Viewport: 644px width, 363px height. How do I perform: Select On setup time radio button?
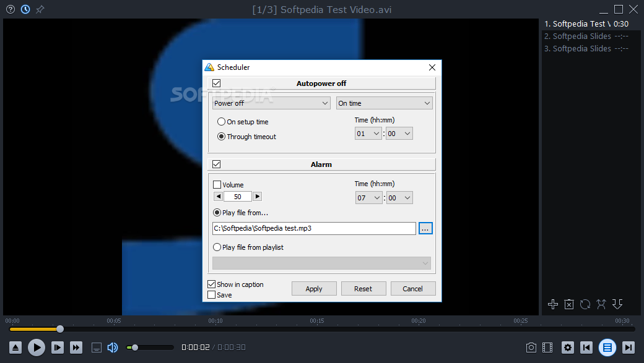pos(222,122)
